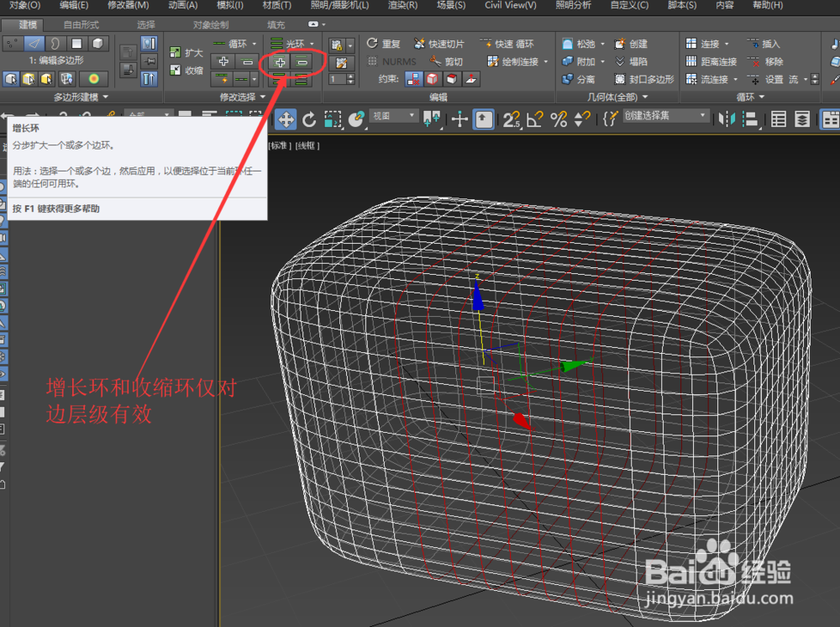Click the 剪切 (Cut) scissors tool
840x627 pixels.
point(446,61)
